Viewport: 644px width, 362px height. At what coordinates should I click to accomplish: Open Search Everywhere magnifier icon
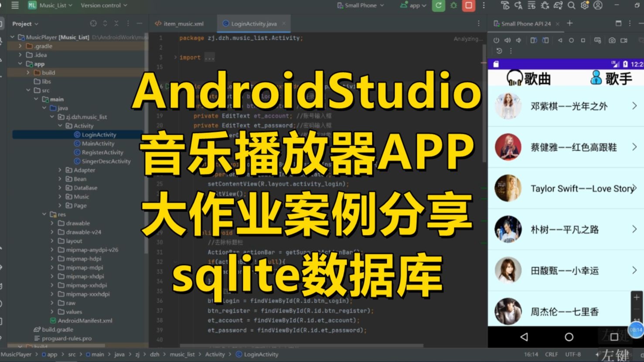click(x=571, y=5)
